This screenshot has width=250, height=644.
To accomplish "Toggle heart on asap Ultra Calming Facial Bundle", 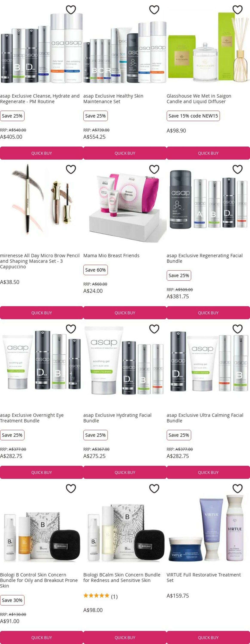I will click(238, 329).
